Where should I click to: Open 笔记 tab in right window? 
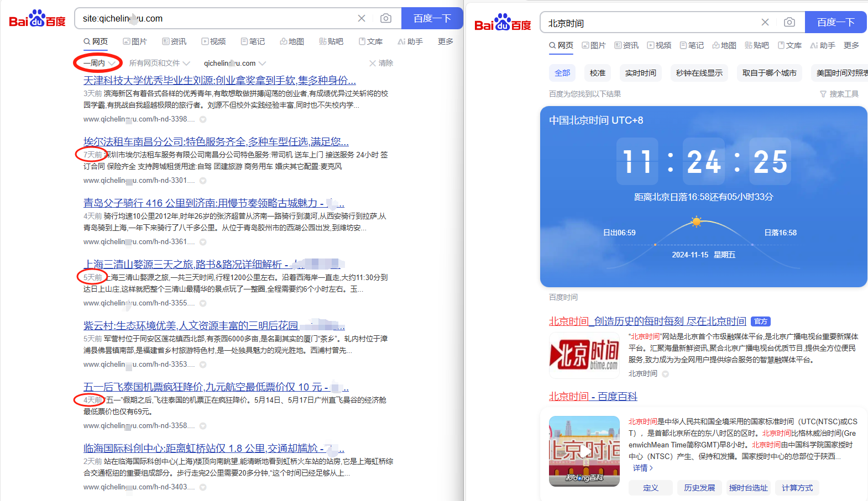[x=692, y=45]
